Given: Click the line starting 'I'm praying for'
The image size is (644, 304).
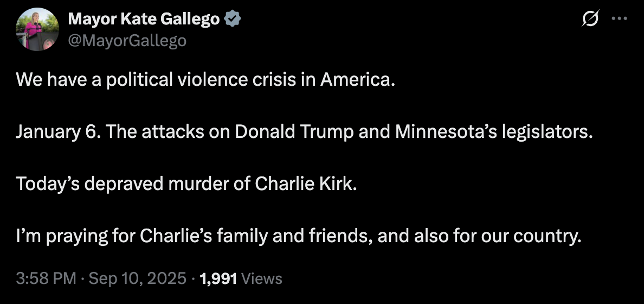Looking at the screenshot, I should point(298,236).
